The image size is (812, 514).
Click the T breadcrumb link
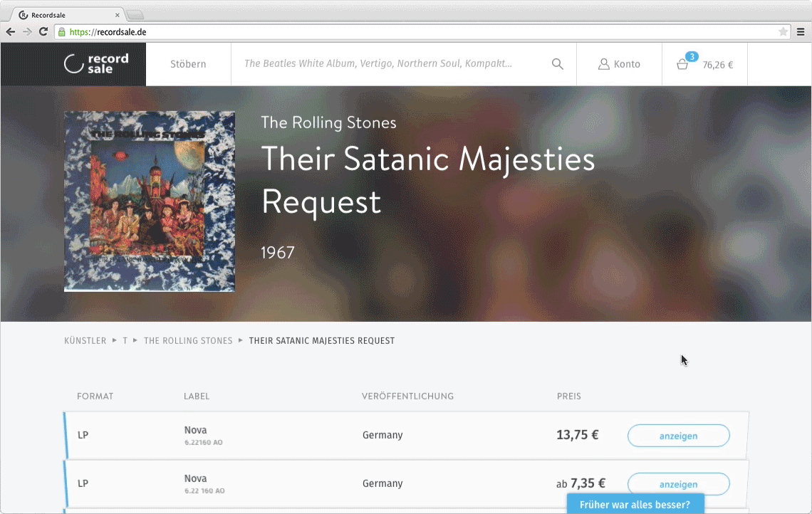point(125,341)
